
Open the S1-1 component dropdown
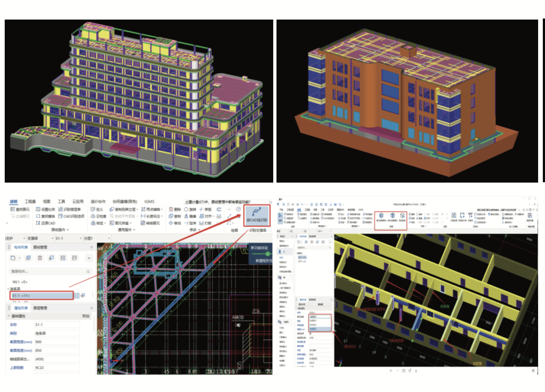click(80, 238)
